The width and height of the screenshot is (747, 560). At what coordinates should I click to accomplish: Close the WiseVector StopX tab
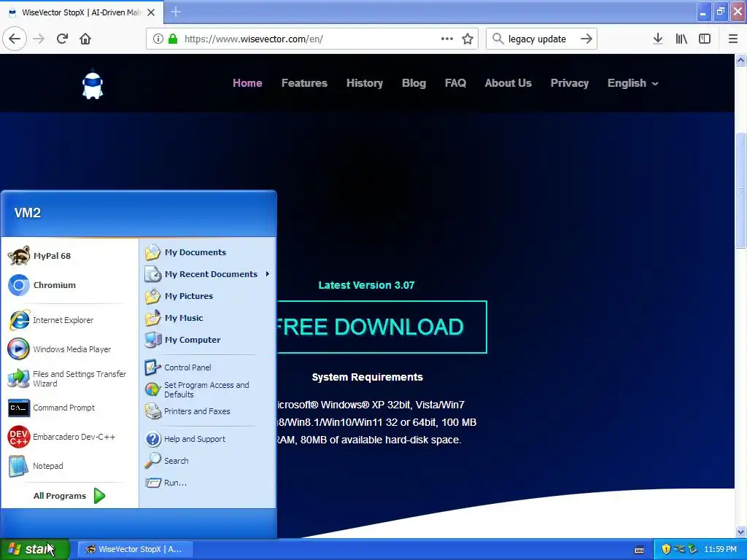tap(151, 12)
